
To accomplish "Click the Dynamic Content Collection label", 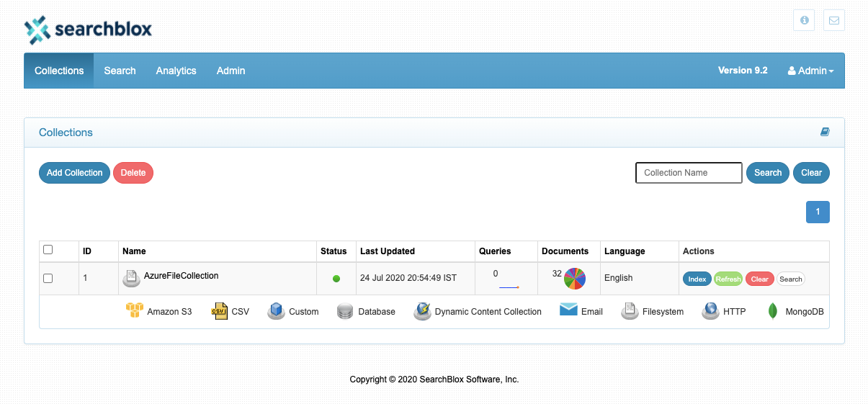I will pos(488,312).
